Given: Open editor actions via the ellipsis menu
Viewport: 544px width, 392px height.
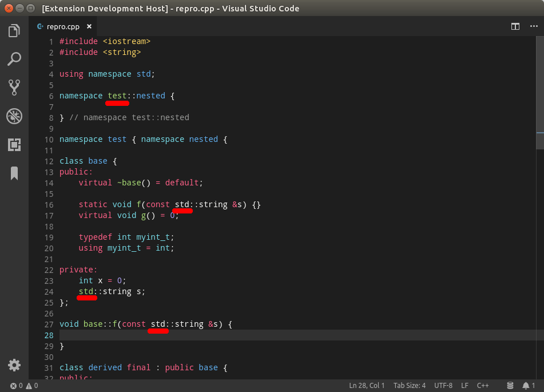Looking at the screenshot, I should [534, 26].
